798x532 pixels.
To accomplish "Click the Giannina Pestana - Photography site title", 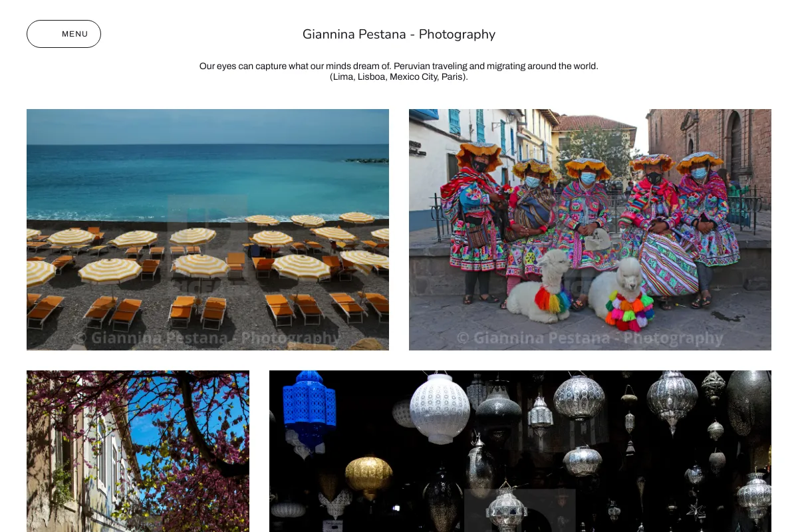I will tap(399, 34).
